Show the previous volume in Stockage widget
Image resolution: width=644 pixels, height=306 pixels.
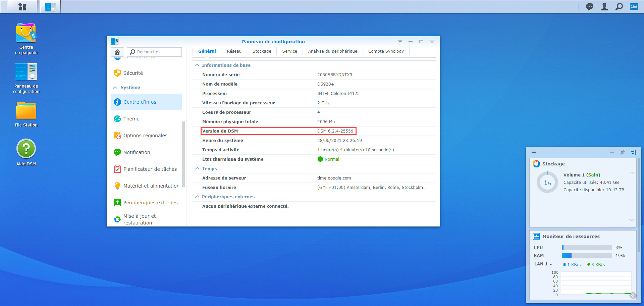tap(632, 173)
